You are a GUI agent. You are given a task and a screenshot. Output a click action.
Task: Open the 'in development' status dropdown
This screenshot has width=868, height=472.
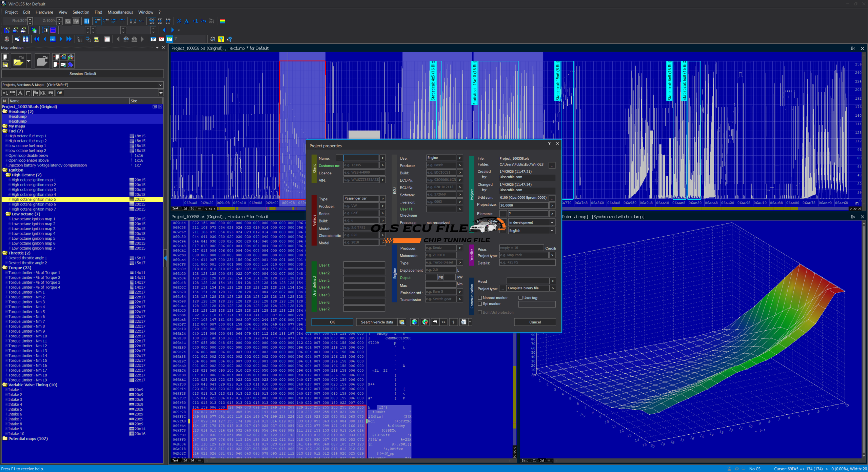[531, 222]
